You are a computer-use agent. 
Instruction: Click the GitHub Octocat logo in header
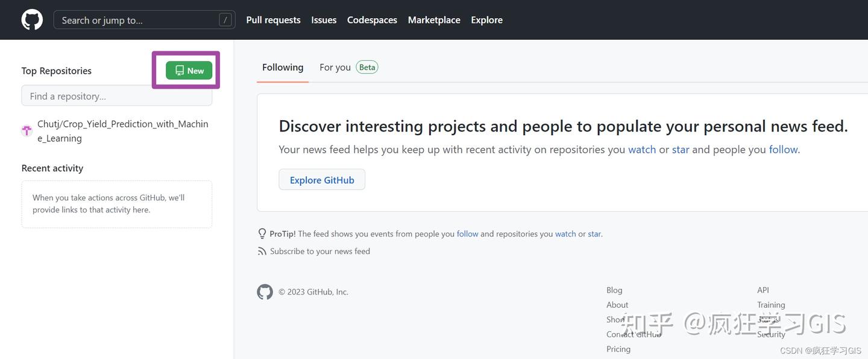(x=32, y=20)
